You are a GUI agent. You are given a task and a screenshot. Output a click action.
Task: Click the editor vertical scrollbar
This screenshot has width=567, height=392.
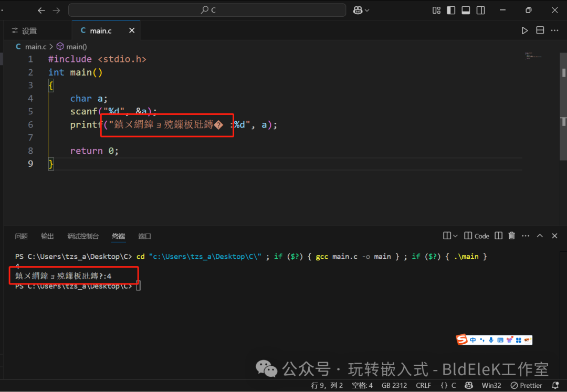563,107
